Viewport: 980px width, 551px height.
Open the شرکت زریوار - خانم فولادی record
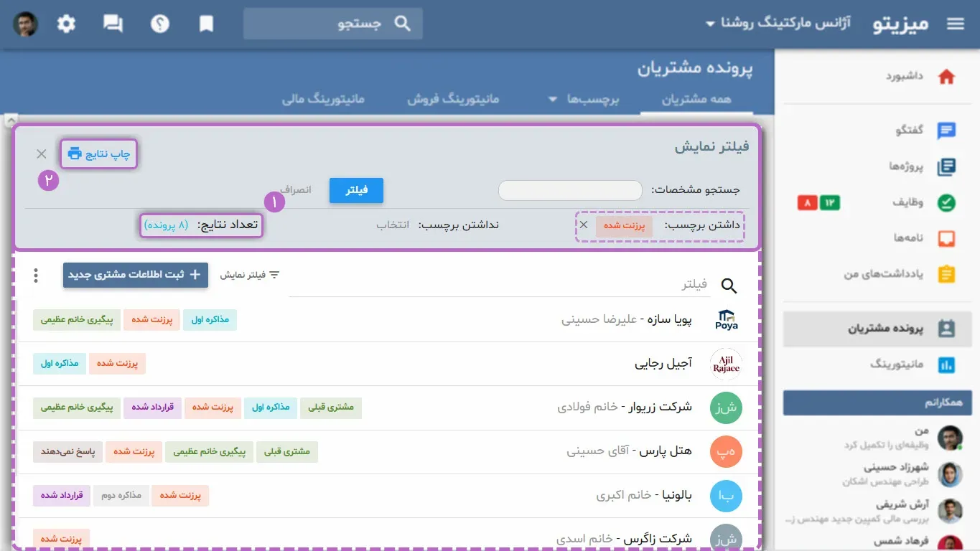click(x=625, y=408)
